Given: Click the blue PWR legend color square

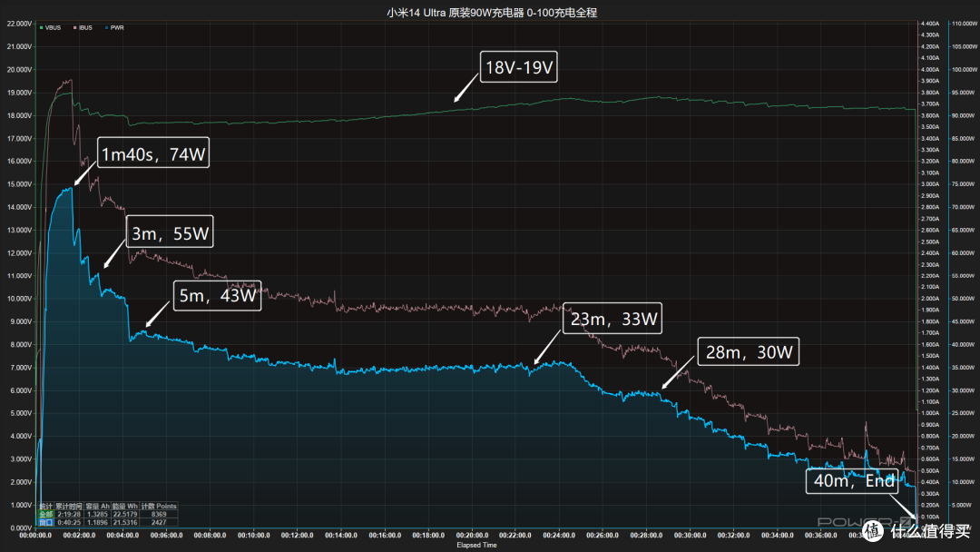Looking at the screenshot, I should pyautogui.click(x=107, y=27).
